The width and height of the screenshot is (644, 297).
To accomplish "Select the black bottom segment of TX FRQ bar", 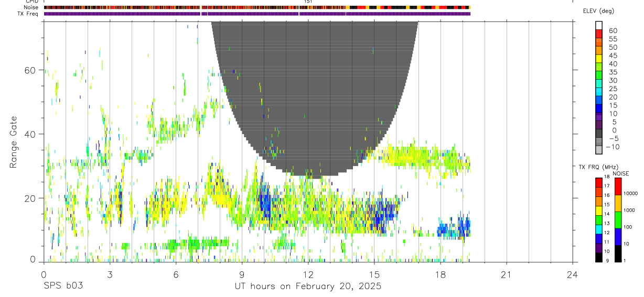I will (x=599, y=257).
